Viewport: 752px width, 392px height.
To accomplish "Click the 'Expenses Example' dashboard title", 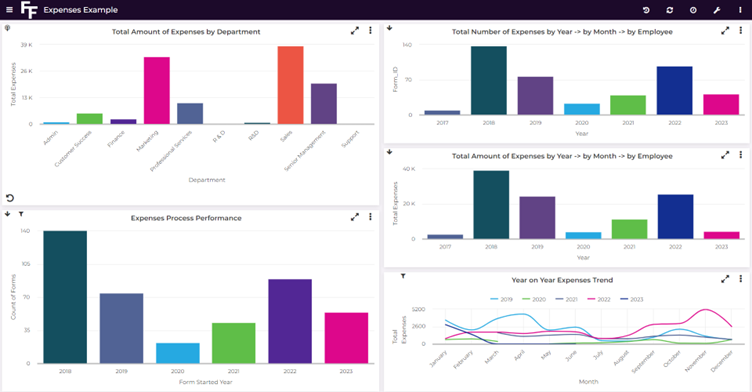I will pyautogui.click(x=81, y=10).
